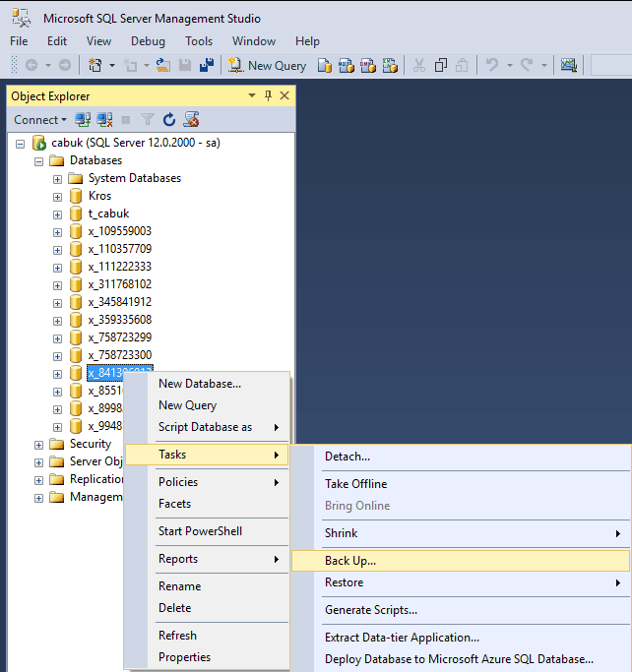This screenshot has width=632, height=672.
Task: Expand the Security folder node
Action: 39,445
